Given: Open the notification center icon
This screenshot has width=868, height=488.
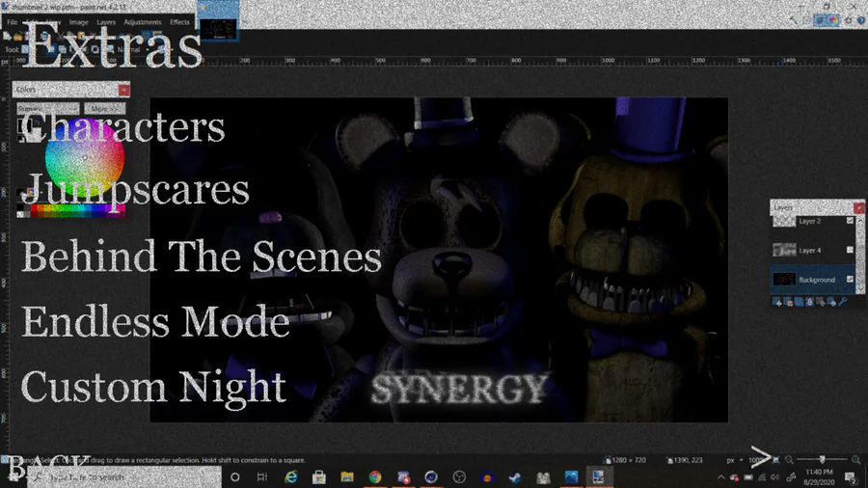Looking at the screenshot, I should coord(851,477).
